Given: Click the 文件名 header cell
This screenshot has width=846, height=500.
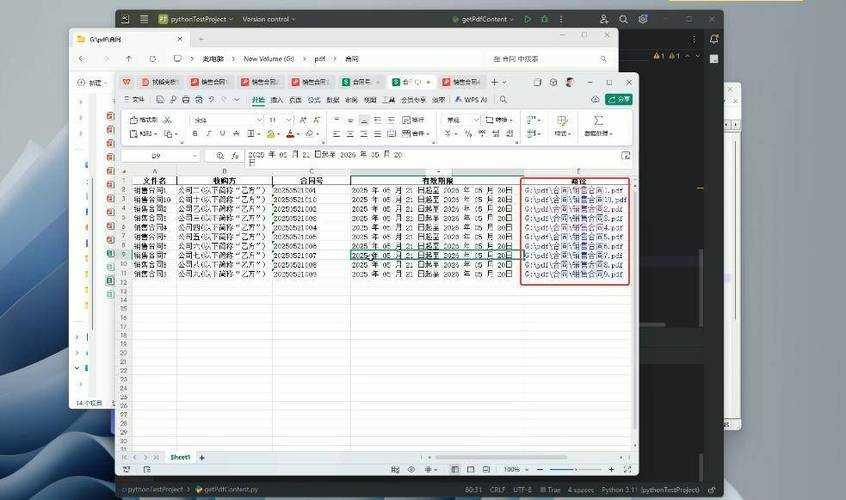Looking at the screenshot, I should [x=154, y=181].
